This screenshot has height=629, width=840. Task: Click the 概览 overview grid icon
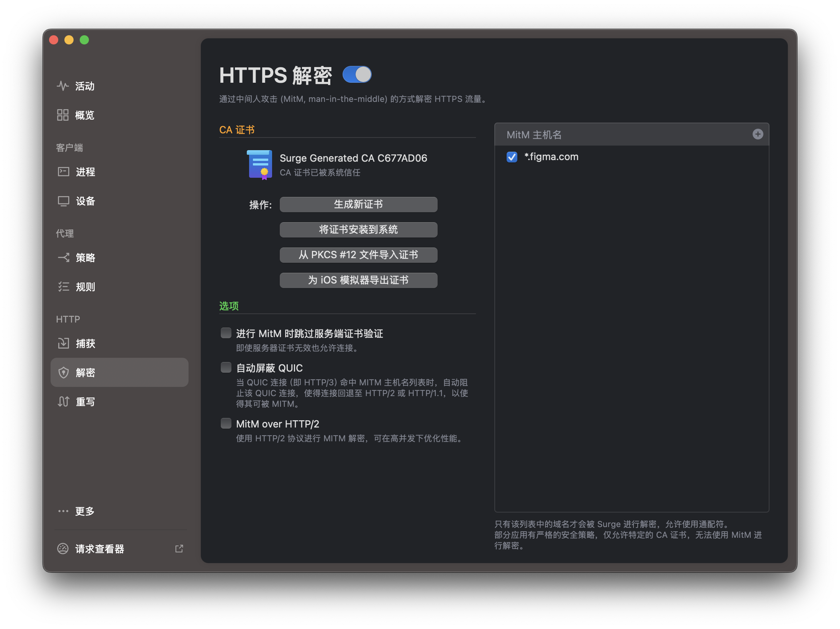[62, 115]
